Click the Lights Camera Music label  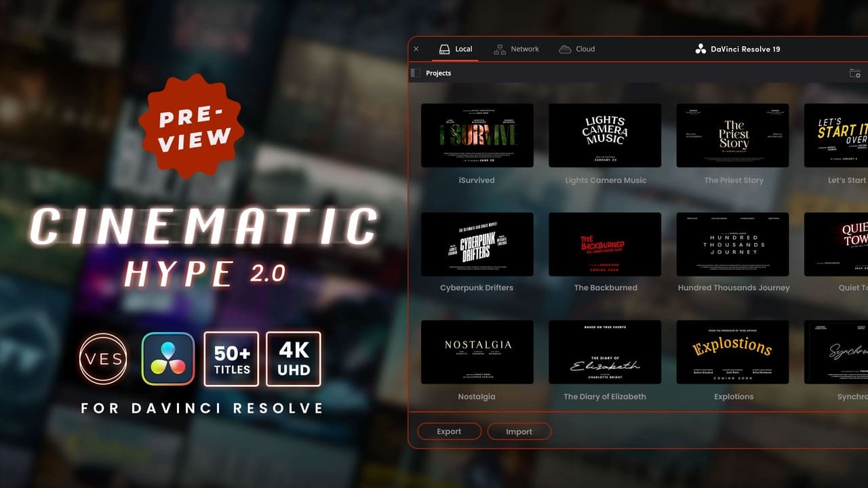tap(606, 180)
